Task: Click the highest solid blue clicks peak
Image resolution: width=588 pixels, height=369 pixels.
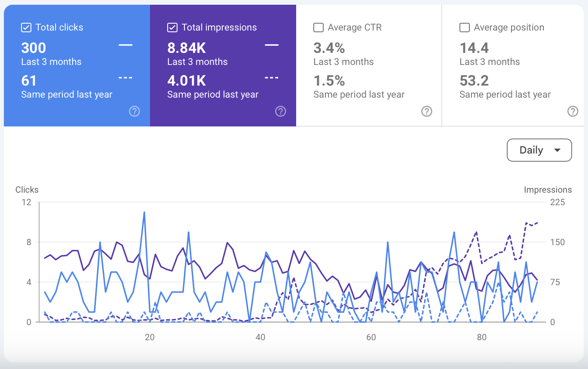Action: (144, 212)
